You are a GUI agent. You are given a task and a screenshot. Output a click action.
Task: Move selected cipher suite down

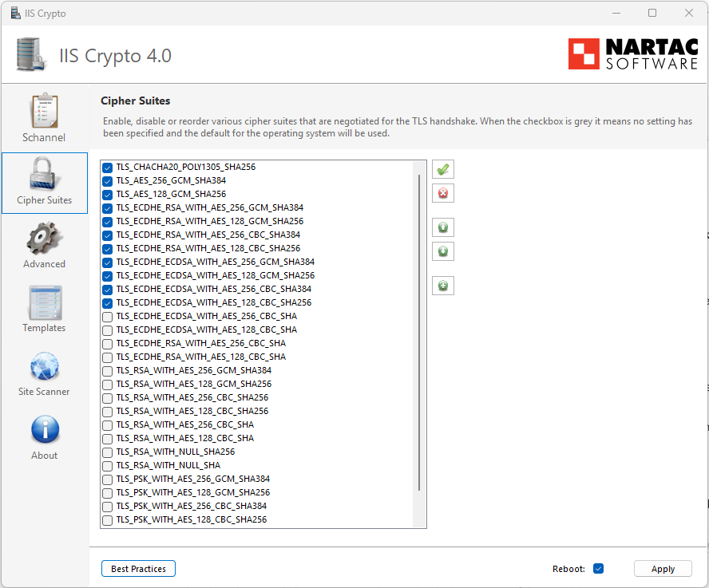point(442,251)
